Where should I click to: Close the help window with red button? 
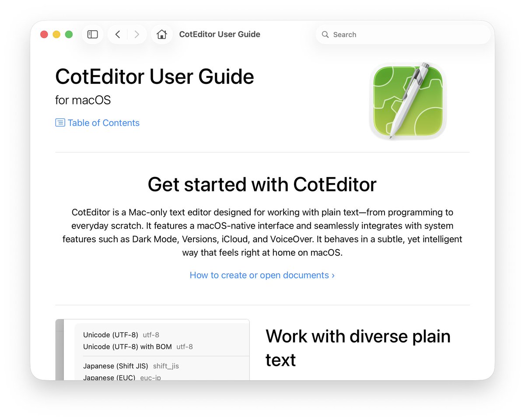click(44, 35)
